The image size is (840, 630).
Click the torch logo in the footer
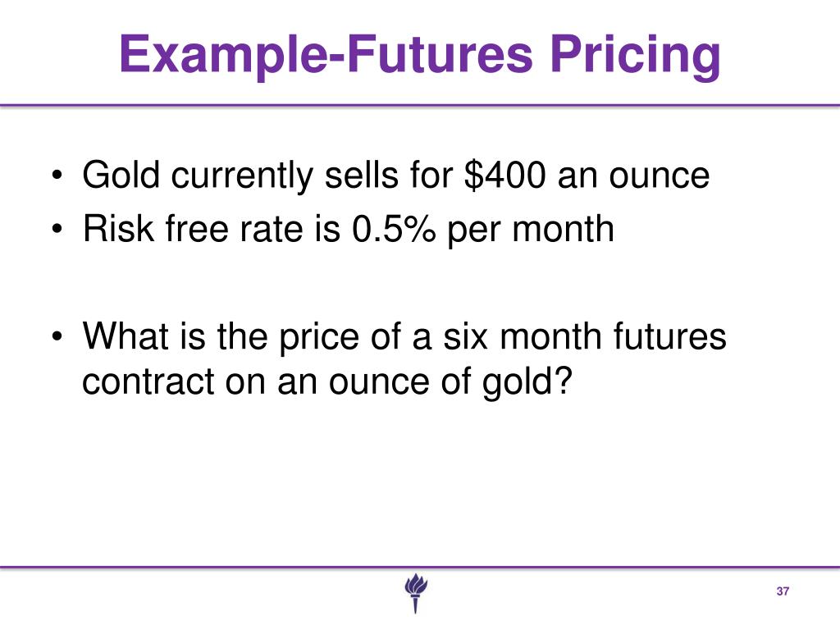tap(416, 593)
